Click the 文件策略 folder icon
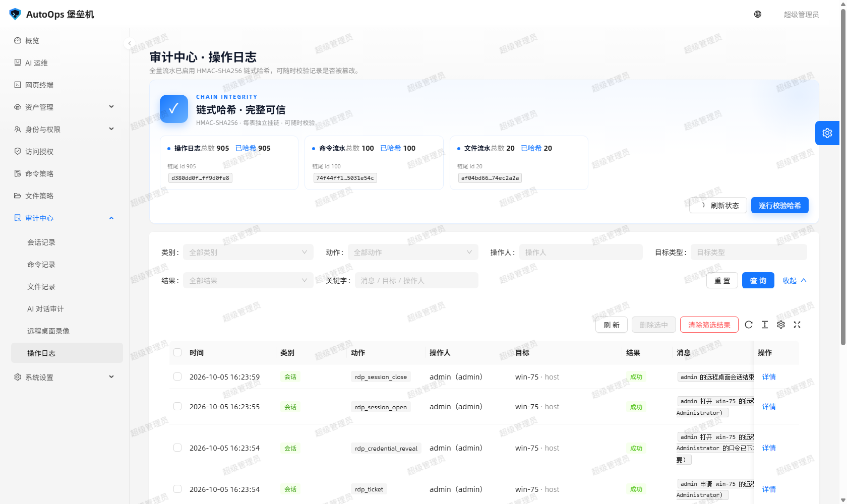 click(x=18, y=196)
